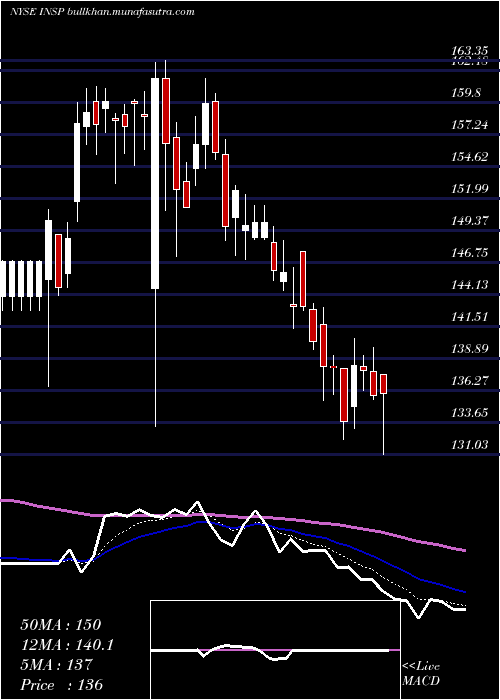Screen dimensions: 500x700
Task: Click the 149.37 price level label
Action: pos(468,221)
